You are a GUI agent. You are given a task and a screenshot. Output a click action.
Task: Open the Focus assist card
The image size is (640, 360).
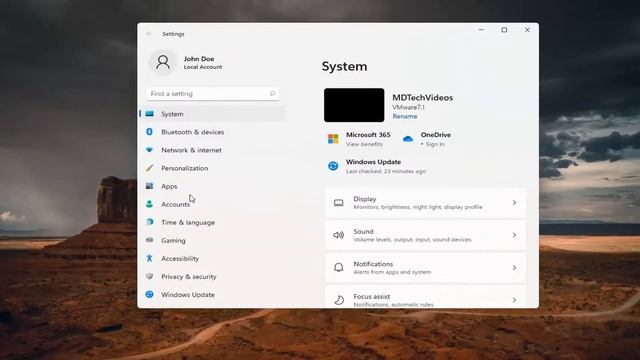click(x=425, y=297)
